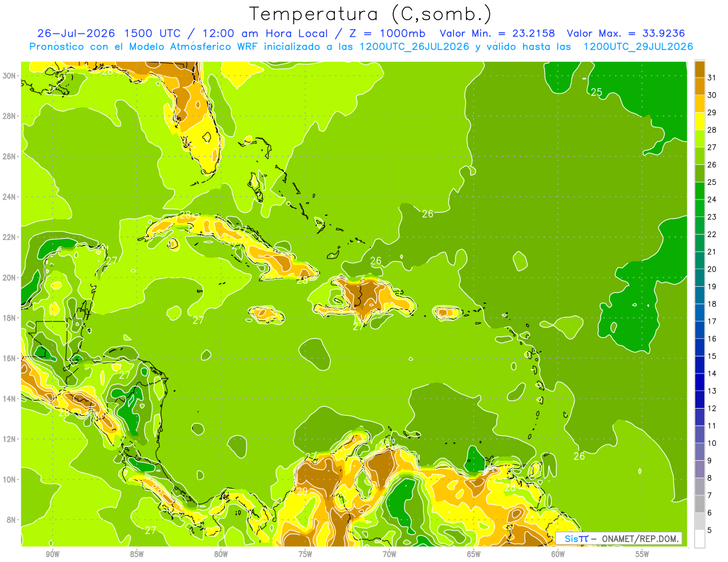This screenshot has height=562, width=728.
Task: Click the legend value 30
Action: pos(712,95)
